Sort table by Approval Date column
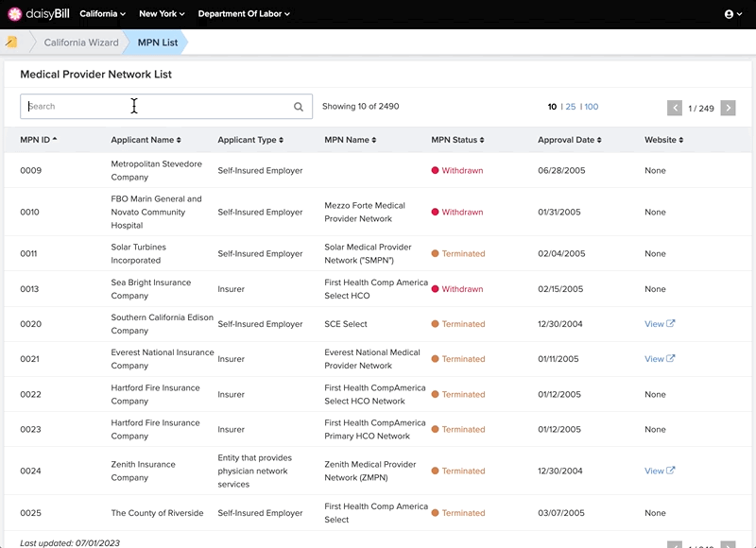The height and width of the screenshot is (548, 756). point(570,140)
